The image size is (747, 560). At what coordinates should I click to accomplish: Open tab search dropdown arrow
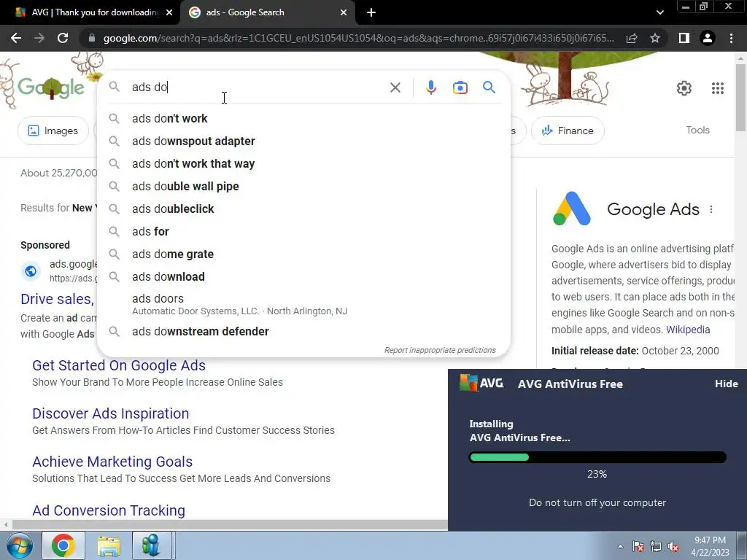click(x=659, y=12)
